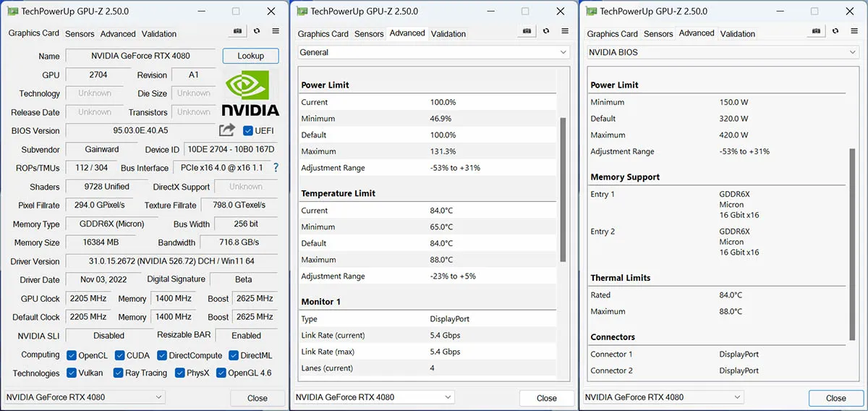Toggle the UEFI checkbox
The image size is (868, 411).
click(248, 131)
